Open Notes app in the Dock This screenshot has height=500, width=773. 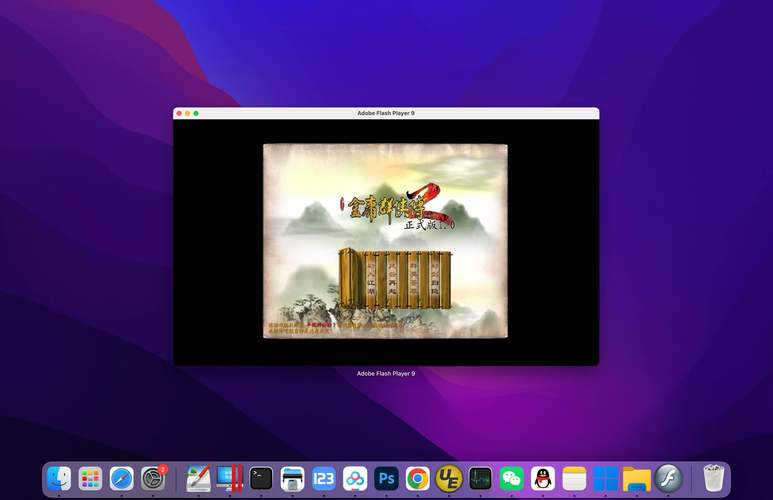tap(574, 478)
